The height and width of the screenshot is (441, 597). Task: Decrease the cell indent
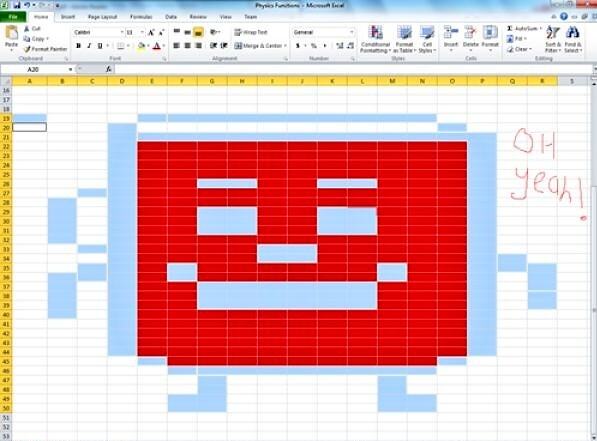click(x=213, y=46)
